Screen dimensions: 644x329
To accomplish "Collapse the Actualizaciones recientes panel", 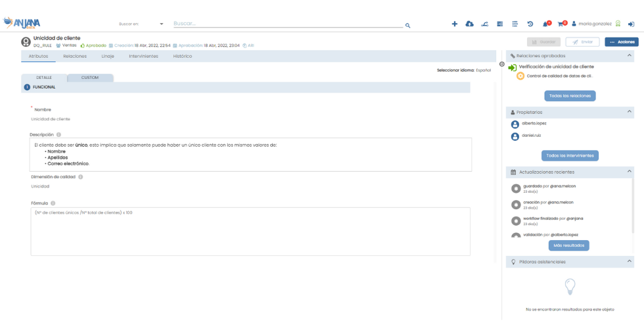I will [x=630, y=172].
